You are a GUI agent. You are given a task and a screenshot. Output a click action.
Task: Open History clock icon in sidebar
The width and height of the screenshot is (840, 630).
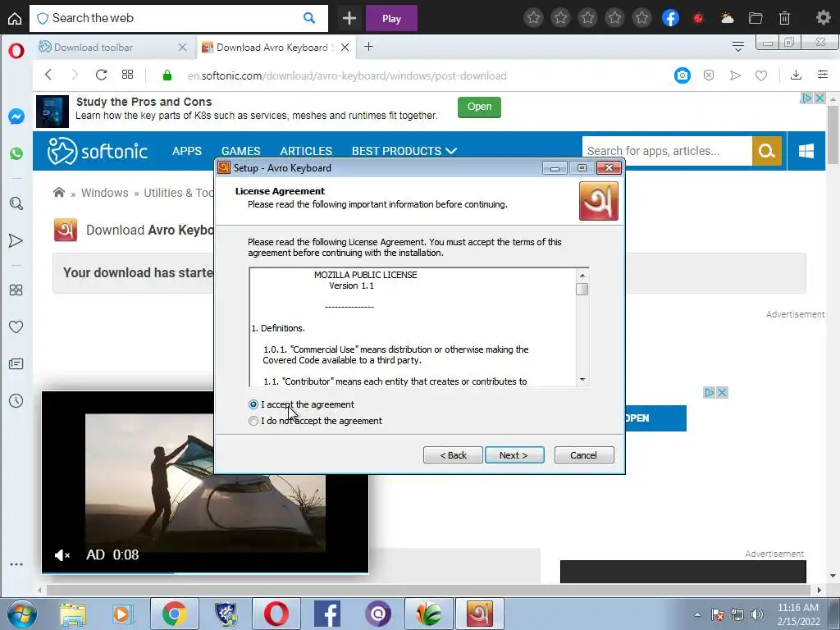[x=16, y=400]
